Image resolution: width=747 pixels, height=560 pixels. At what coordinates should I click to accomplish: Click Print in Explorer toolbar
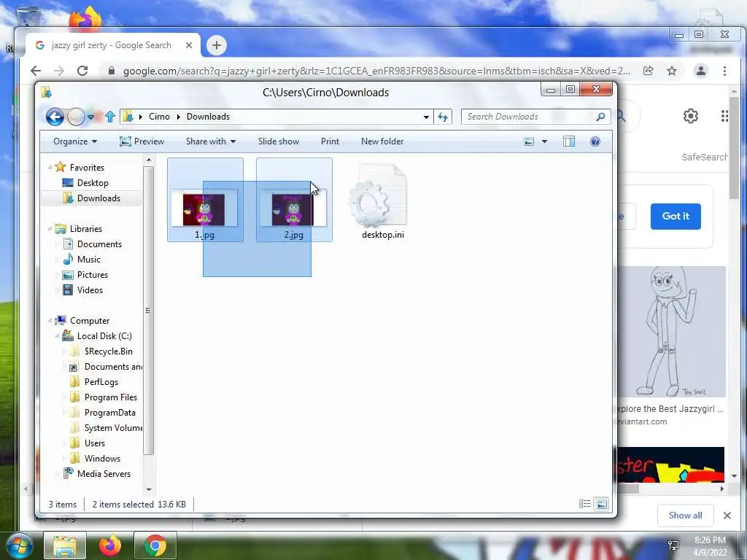[330, 141]
